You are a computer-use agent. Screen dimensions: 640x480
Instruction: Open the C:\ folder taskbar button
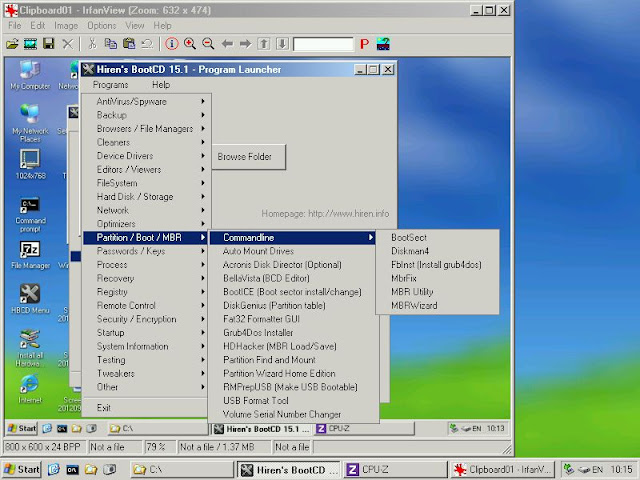182,470
